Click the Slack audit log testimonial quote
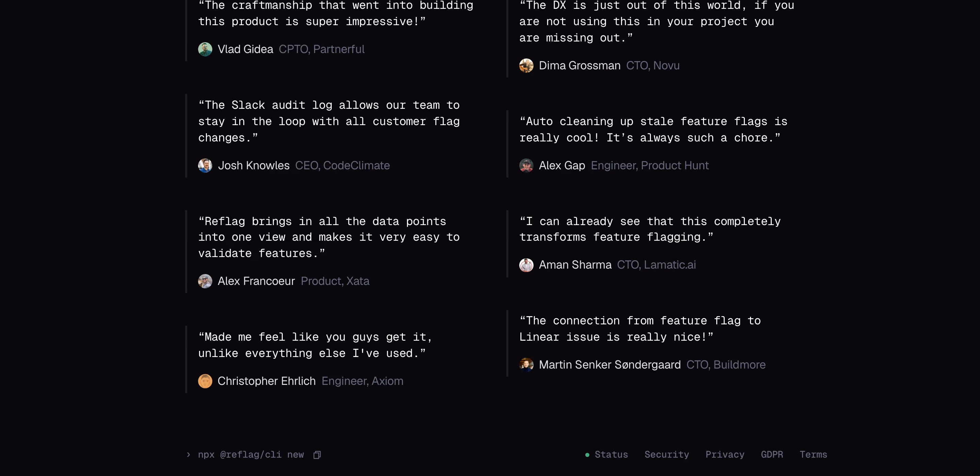The image size is (980, 476). click(x=329, y=122)
